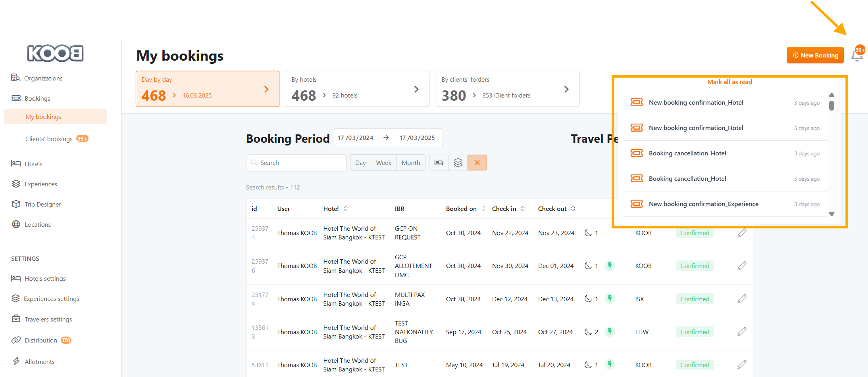Viewport: 868px width, 377px height.
Task: Click the KOOB logo
Action: 55,54
